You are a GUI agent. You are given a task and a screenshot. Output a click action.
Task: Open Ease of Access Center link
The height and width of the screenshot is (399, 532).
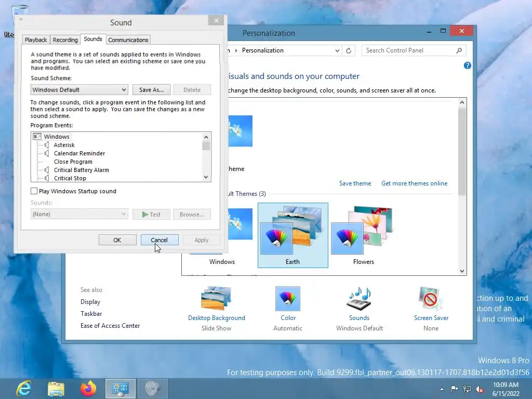click(110, 326)
